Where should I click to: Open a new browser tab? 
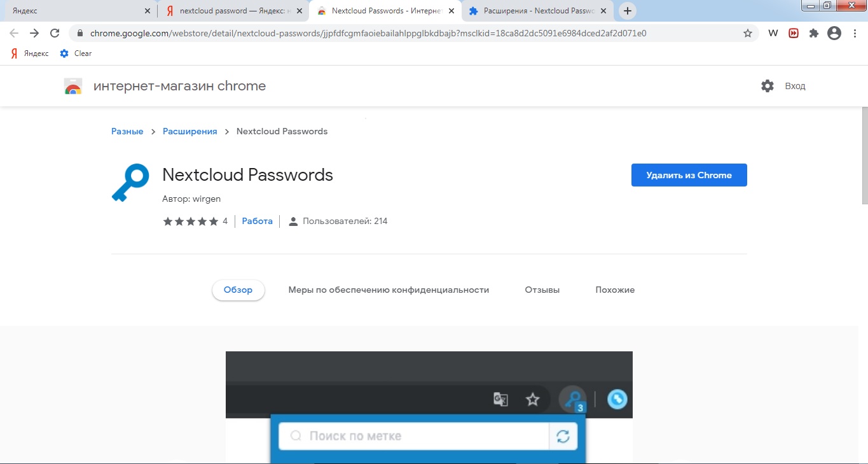click(628, 11)
